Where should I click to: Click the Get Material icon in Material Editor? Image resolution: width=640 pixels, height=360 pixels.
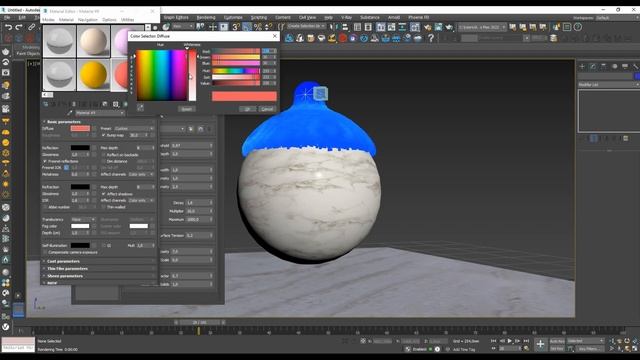(x=46, y=104)
